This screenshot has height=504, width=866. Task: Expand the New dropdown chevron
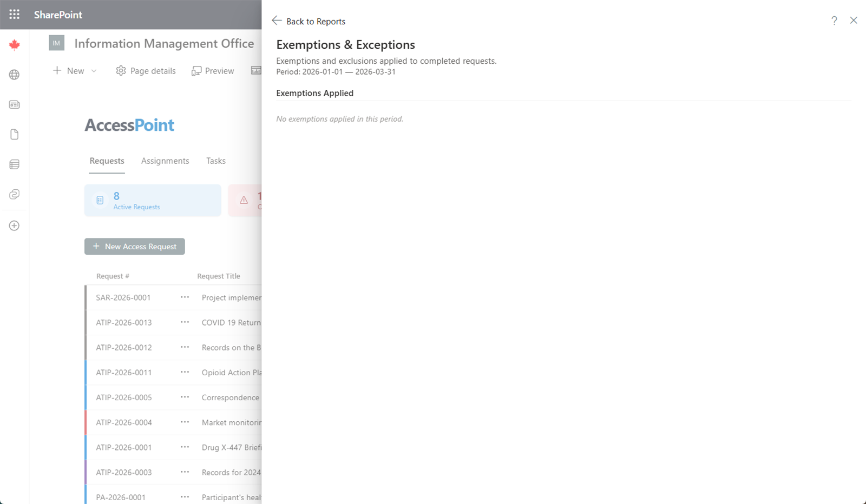(94, 71)
